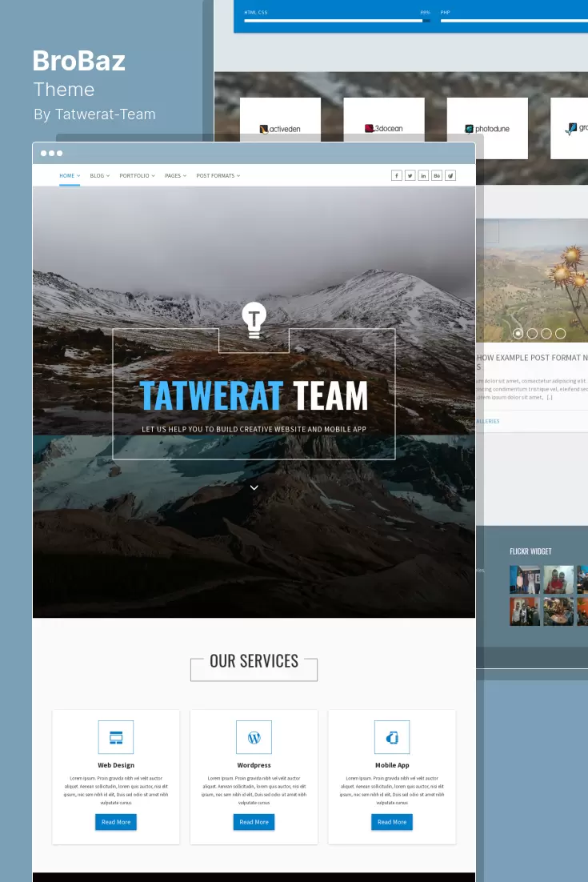Select the second slider dot in back window

click(532, 334)
